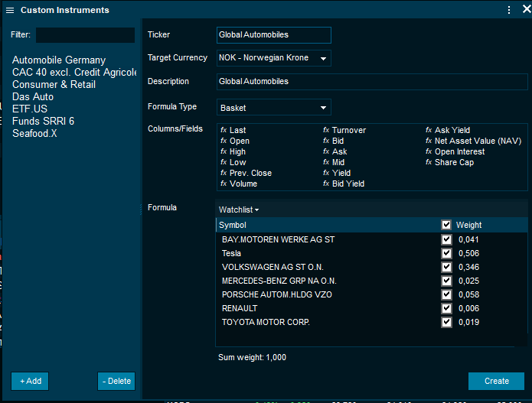This screenshot has height=403, width=532.
Task: Select the fx Turnover field
Action: pos(348,131)
